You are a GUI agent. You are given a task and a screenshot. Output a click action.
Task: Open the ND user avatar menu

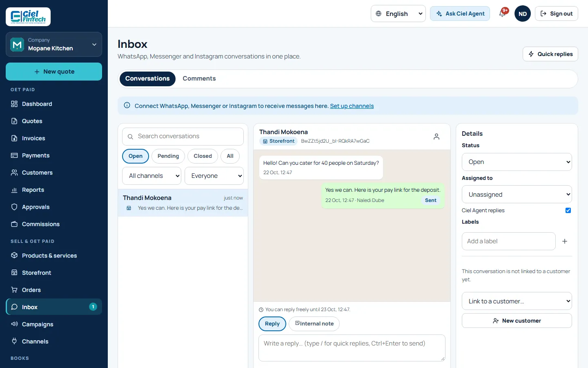tap(523, 13)
